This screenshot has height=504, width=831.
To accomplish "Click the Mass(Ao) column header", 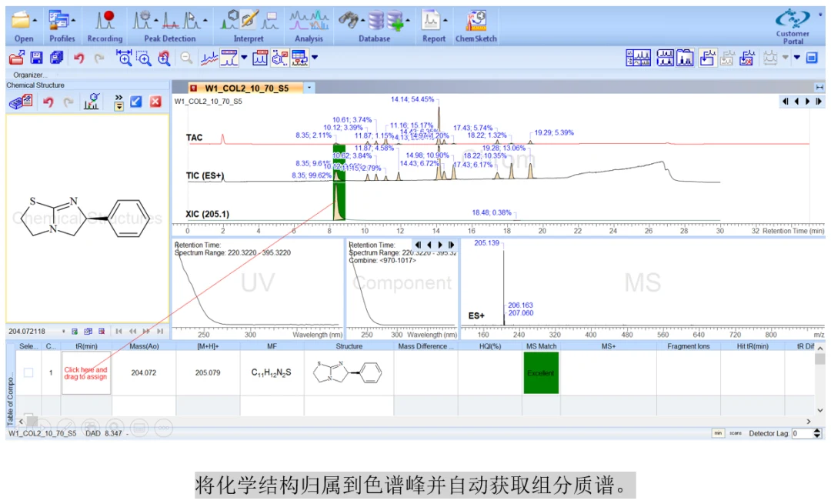I will (144, 346).
